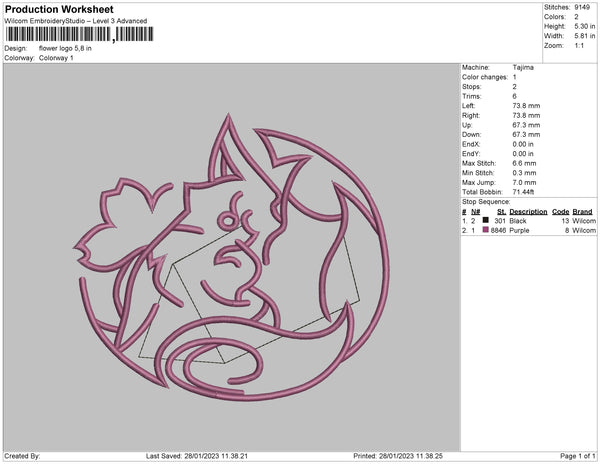This screenshot has height=464, width=600.
Task: Click the barcode under the title
Action: [x=80, y=34]
